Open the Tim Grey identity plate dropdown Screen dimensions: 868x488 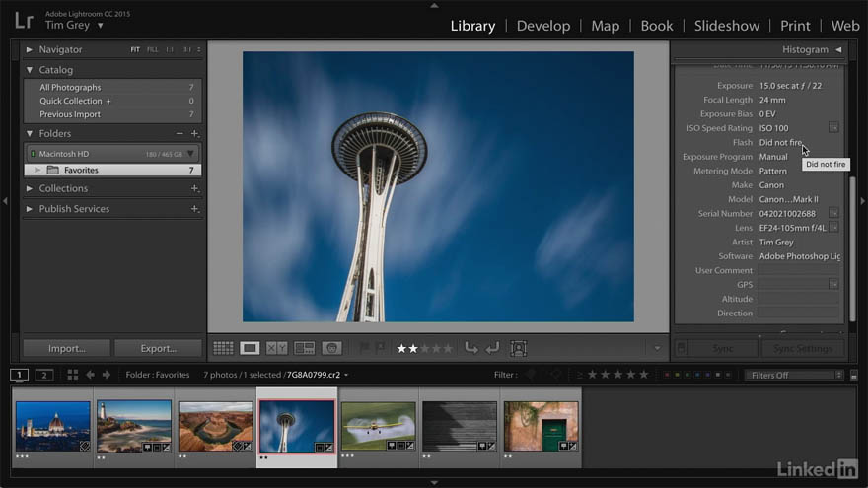tap(101, 26)
